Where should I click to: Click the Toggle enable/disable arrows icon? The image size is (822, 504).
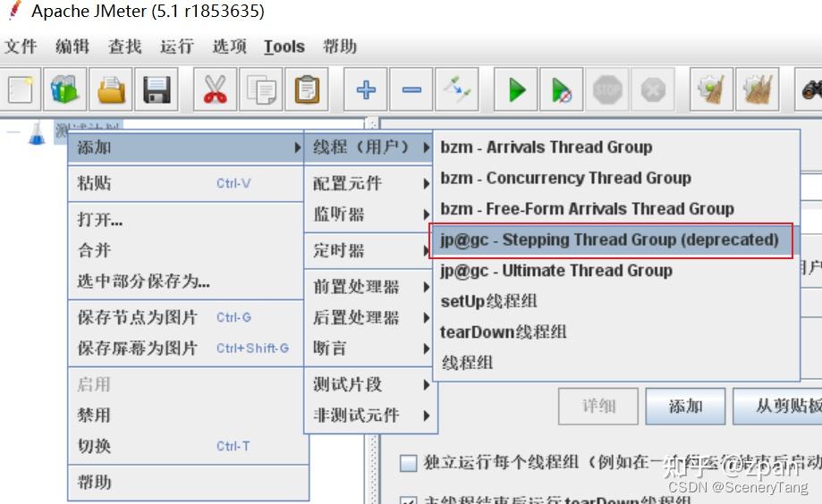457,89
